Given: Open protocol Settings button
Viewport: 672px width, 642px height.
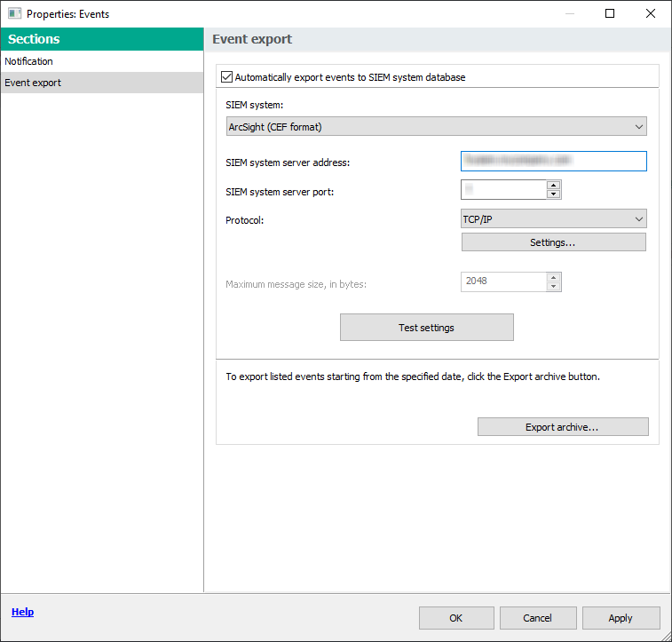Looking at the screenshot, I should 553,242.
